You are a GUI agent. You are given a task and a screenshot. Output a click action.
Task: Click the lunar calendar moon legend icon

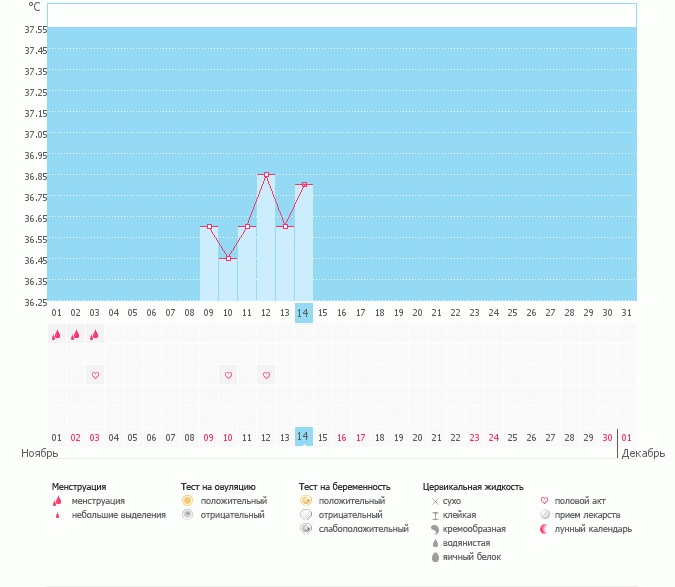click(x=544, y=529)
